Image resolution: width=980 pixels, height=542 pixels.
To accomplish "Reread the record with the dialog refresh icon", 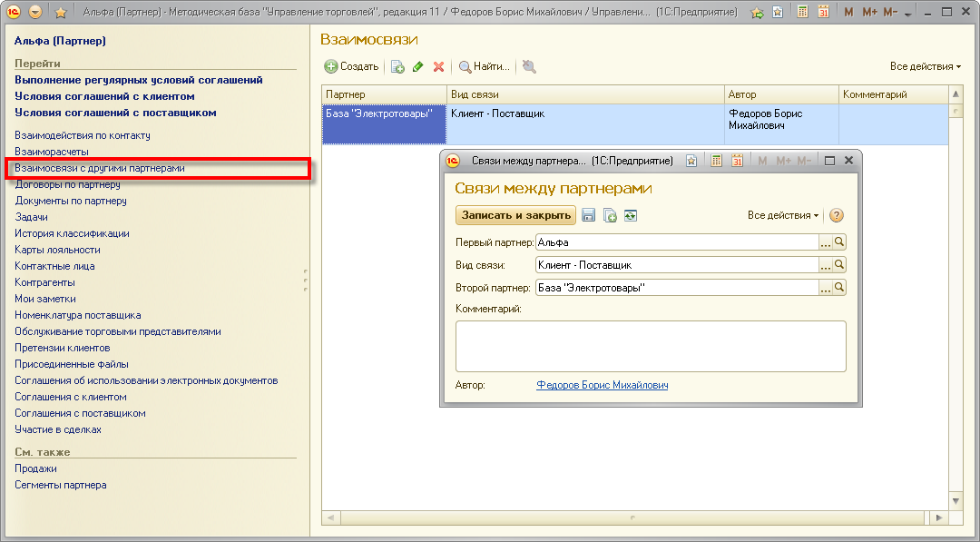I will (x=631, y=216).
